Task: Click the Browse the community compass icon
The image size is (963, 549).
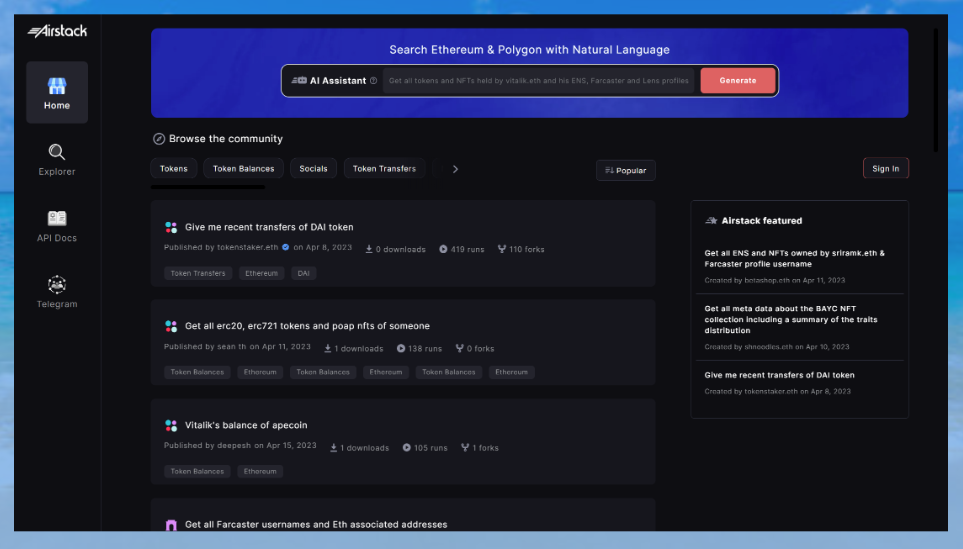Action: (x=158, y=139)
